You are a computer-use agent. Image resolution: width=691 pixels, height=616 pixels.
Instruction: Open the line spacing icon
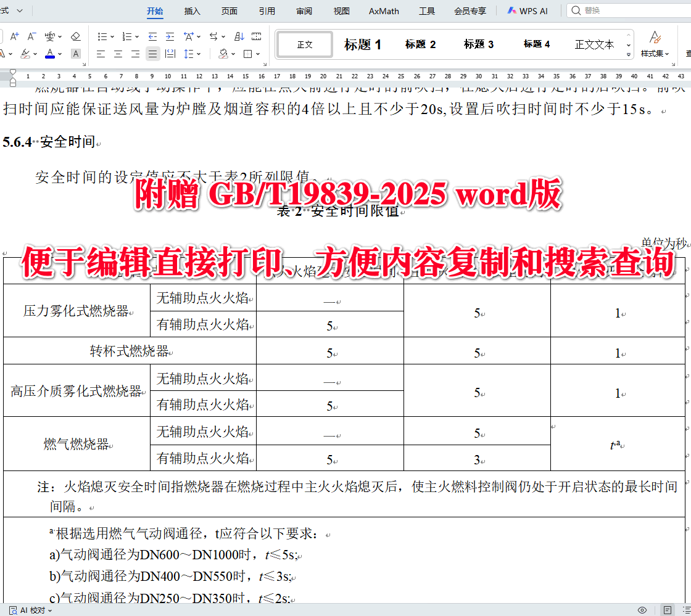188,54
